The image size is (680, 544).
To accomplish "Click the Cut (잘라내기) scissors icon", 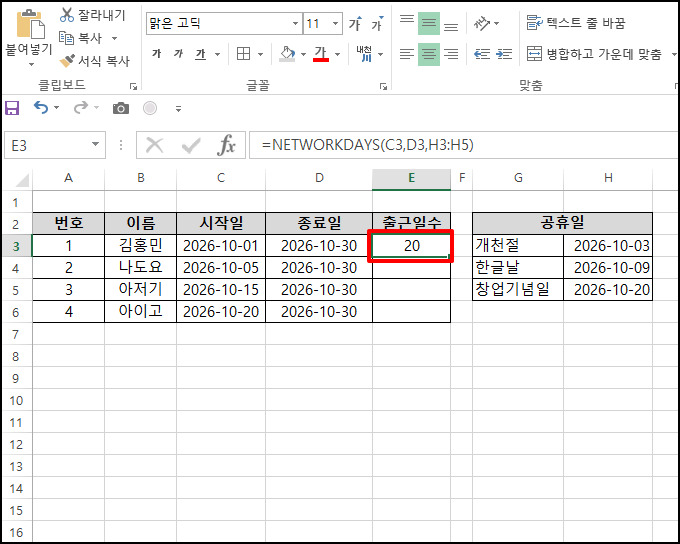I will point(66,15).
